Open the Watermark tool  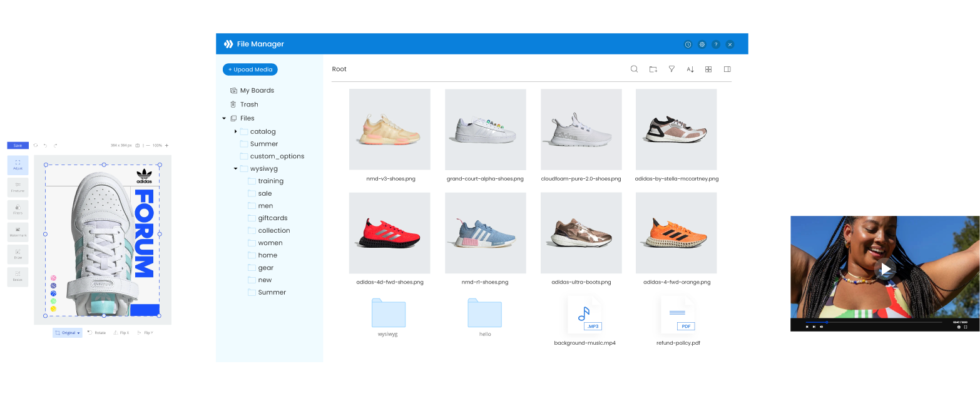(18, 231)
